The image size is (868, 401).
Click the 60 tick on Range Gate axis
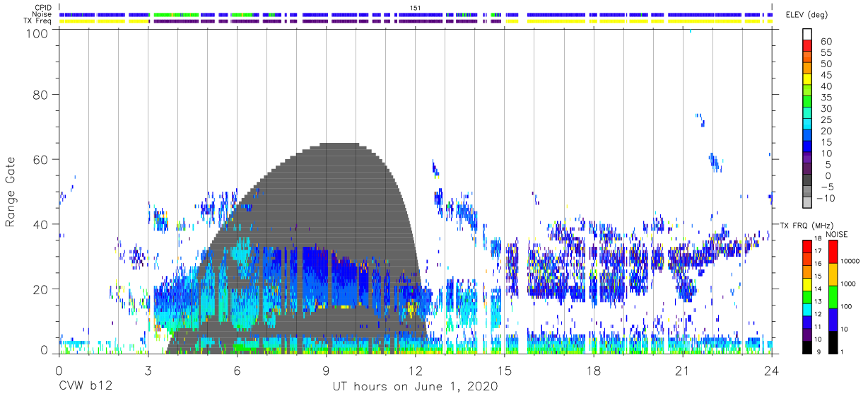(x=41, y=159)
